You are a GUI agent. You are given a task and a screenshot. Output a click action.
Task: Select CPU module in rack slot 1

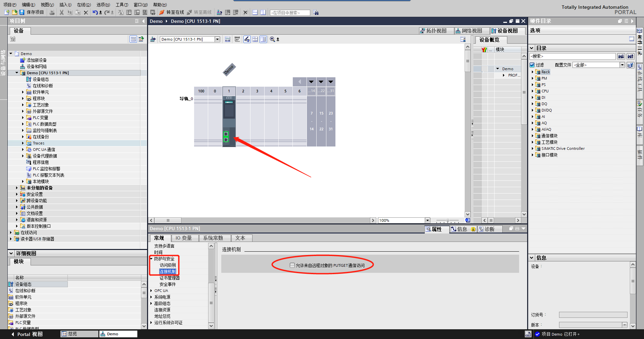click(x=229, y=121)
